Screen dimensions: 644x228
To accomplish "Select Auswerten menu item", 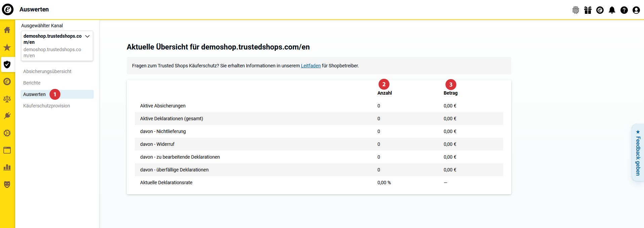I will 57,94.
